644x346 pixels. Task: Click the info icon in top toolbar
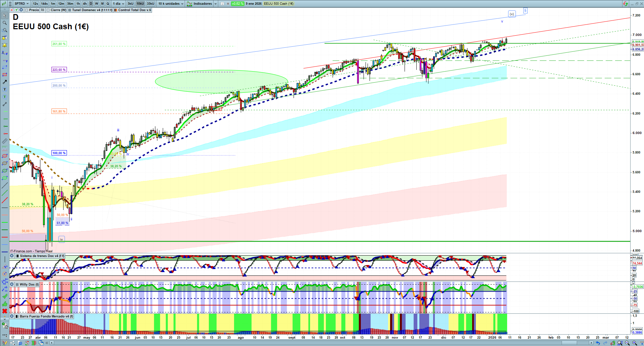(222, 4)
